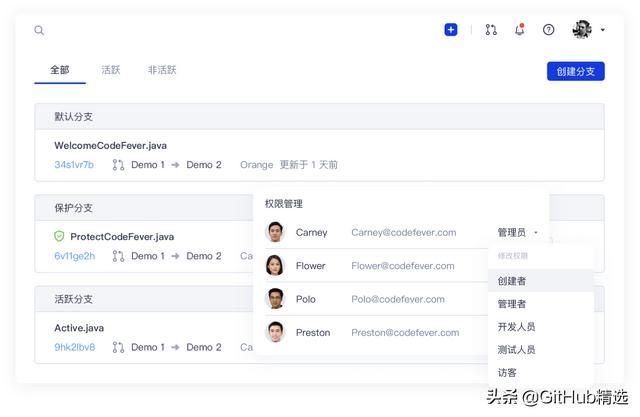The image size is (640, 417).
Task: Open branch ProtectCodeFever.java
Action: pos(122,237)
